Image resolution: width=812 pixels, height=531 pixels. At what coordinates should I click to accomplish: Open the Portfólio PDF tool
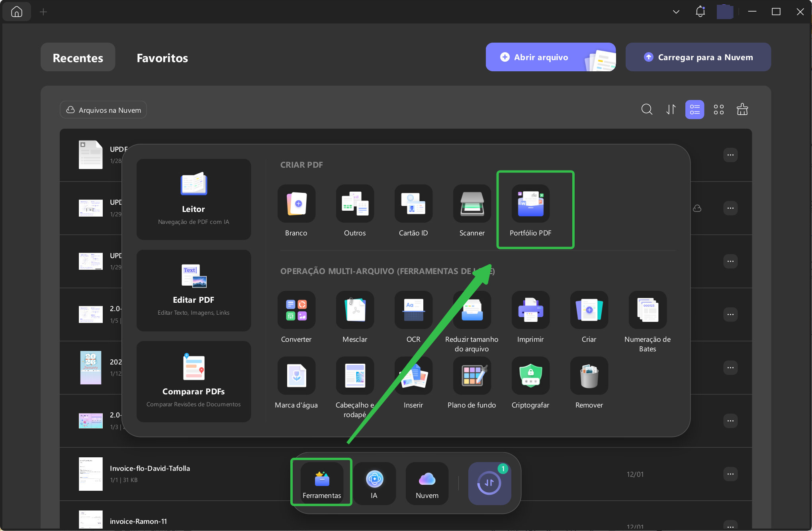(x=530, y=204)
